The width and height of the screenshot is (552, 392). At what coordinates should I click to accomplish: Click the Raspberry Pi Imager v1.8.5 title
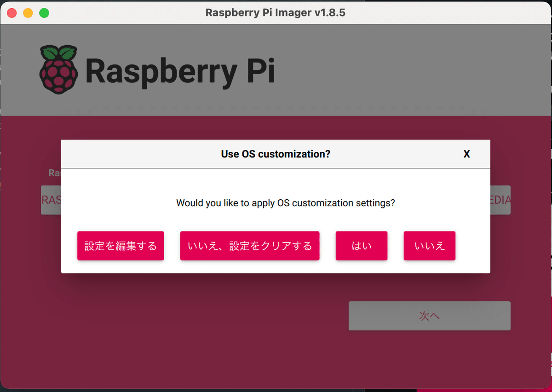pos(276,12)
